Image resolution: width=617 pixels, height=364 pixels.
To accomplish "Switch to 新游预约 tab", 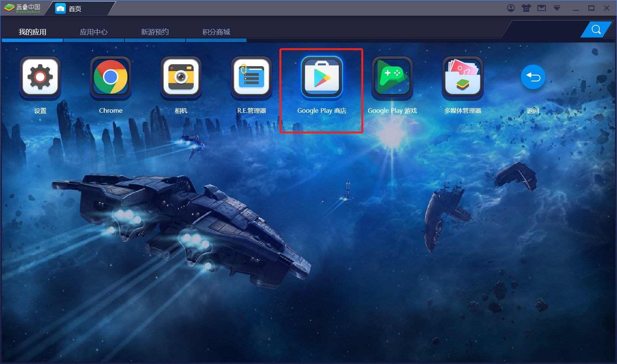I will [155, 32].
